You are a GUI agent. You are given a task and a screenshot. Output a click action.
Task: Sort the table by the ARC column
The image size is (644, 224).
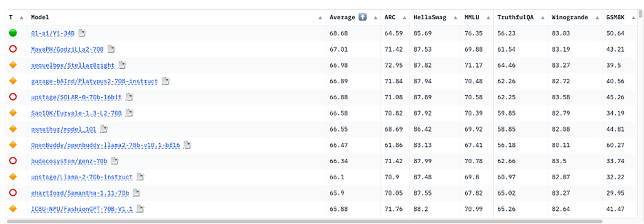point(404,17)
